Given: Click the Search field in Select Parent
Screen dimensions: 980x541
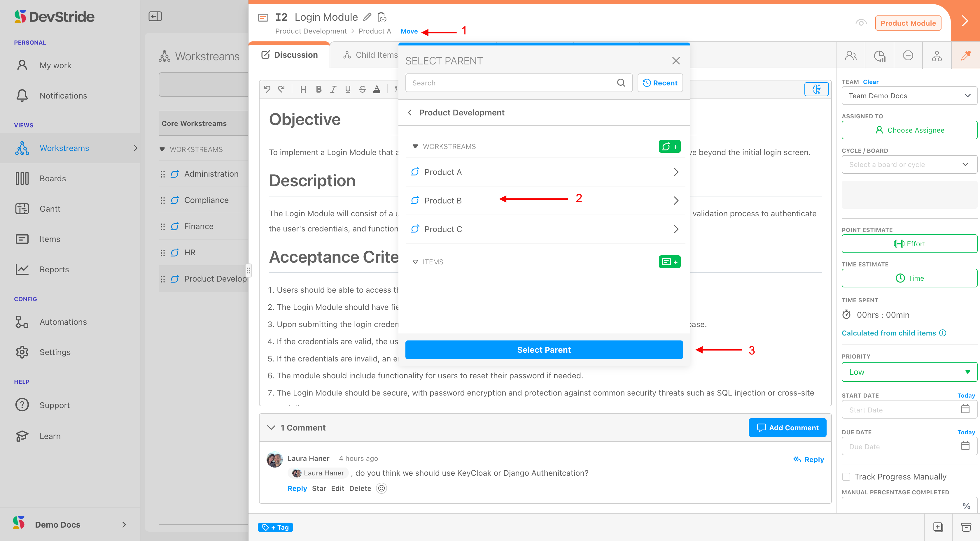Looking at the screenshot, I should point(512,83).
